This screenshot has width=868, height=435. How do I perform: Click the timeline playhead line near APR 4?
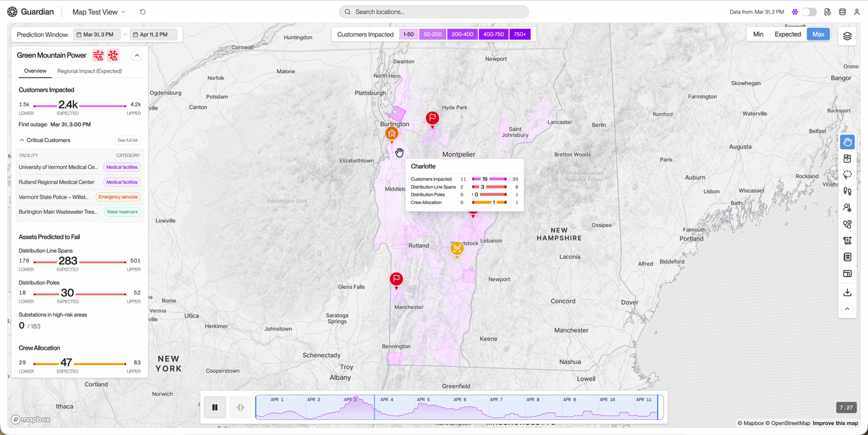374,407
